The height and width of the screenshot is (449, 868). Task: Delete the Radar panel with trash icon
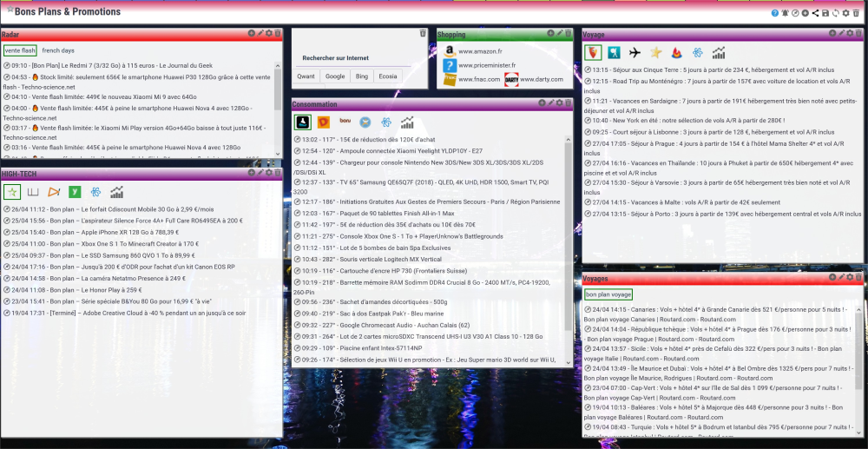[278, 33]
